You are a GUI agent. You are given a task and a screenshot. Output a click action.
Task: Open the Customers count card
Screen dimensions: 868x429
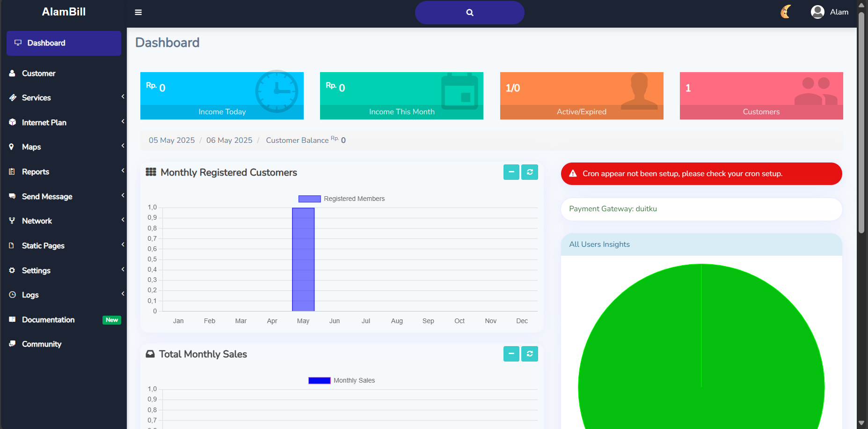[761, 96]
